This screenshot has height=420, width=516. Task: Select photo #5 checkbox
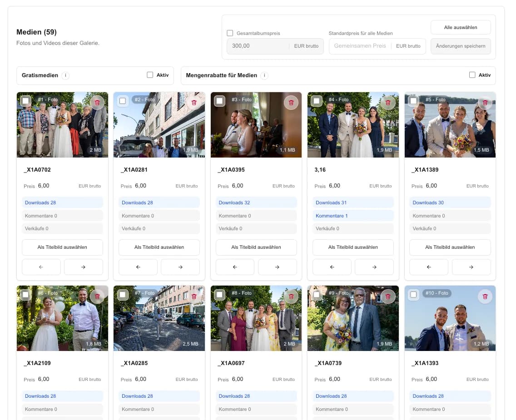tap(414, 101)
